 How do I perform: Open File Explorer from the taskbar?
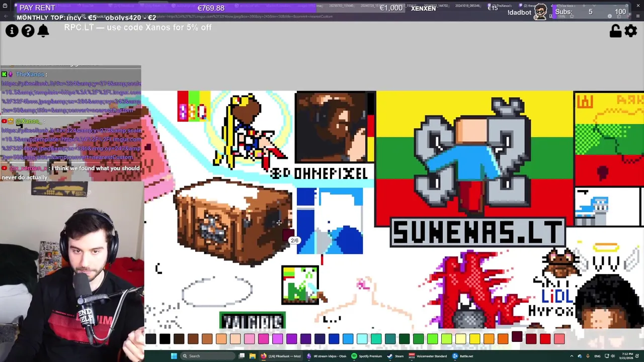pos(252,356)
